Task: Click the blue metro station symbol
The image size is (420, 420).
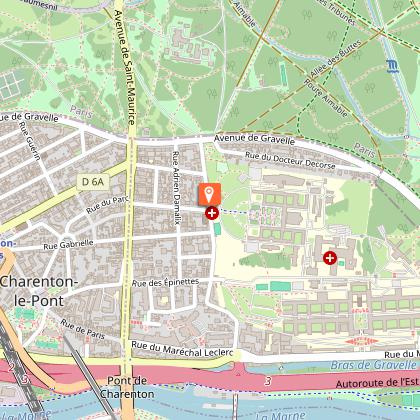Action: 393,66
